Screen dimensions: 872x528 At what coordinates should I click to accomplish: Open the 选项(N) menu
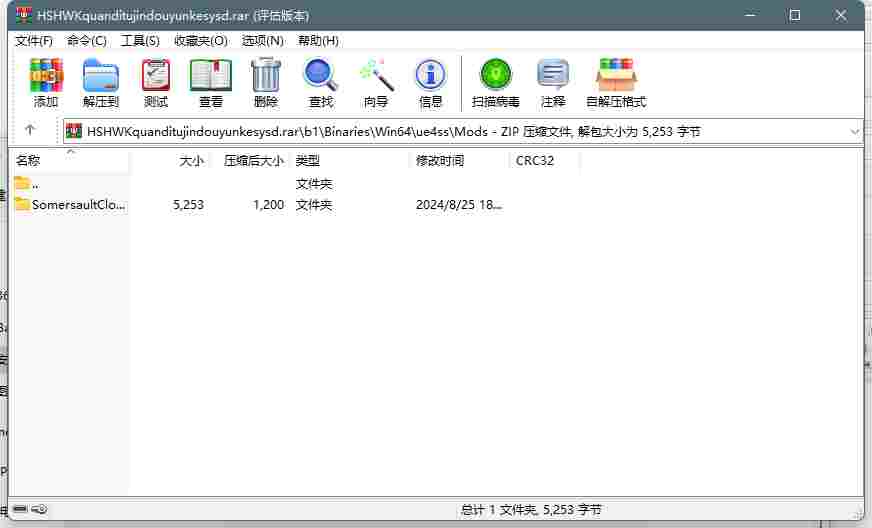262,41
